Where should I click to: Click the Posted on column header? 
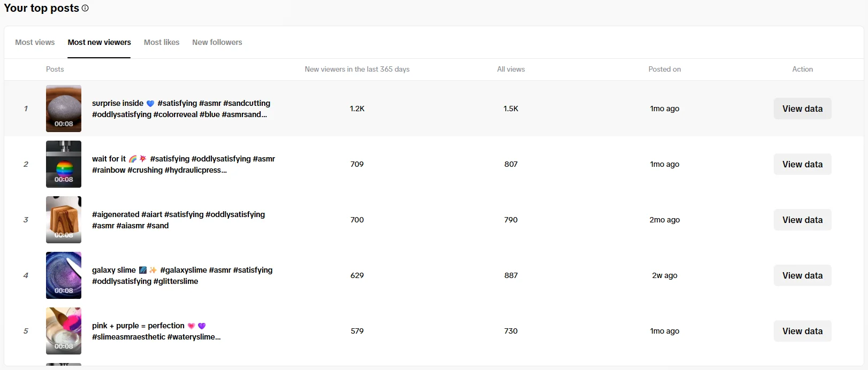[665, 69]
